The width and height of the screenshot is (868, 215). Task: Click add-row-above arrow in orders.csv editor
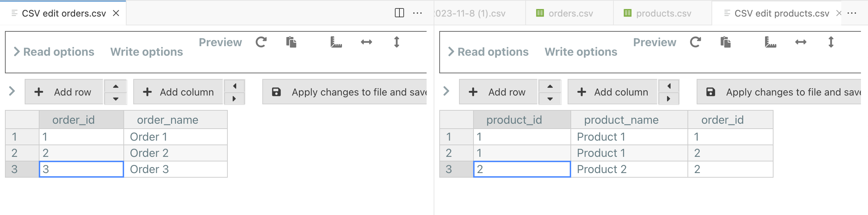tap(116, 86)
